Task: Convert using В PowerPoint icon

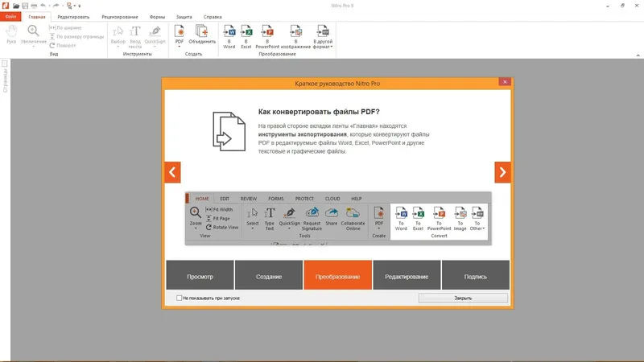Action: (x=267, y=36)
